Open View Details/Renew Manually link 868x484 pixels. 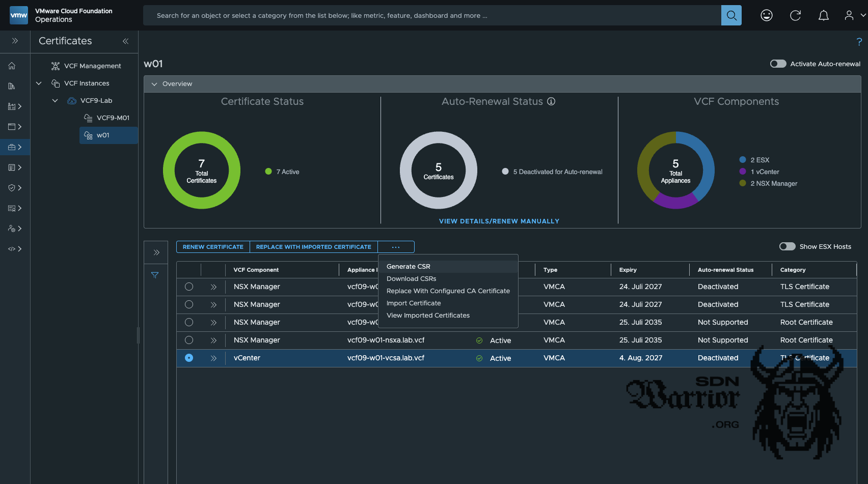pyautogui.click(x=499, y=221)
